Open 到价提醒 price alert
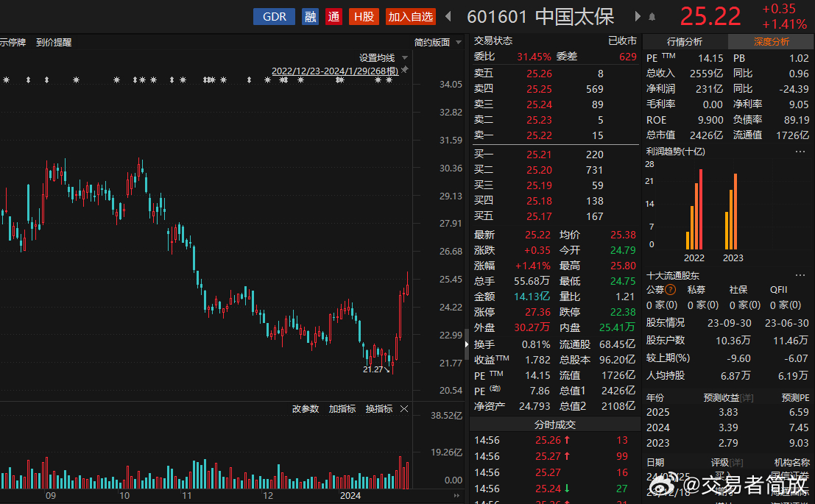The height and width of the screenshot is (504, 815). coord(54,43)
